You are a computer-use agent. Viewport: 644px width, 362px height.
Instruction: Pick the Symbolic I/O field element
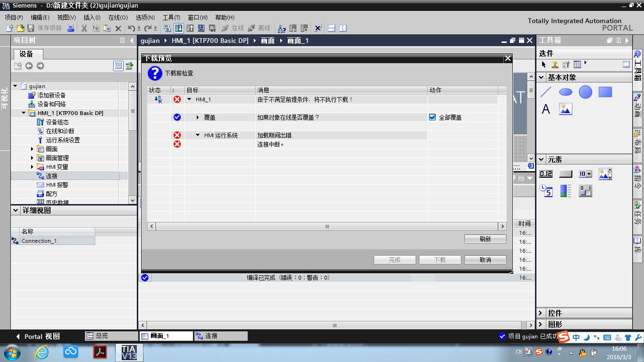click(x=585, y=174)
